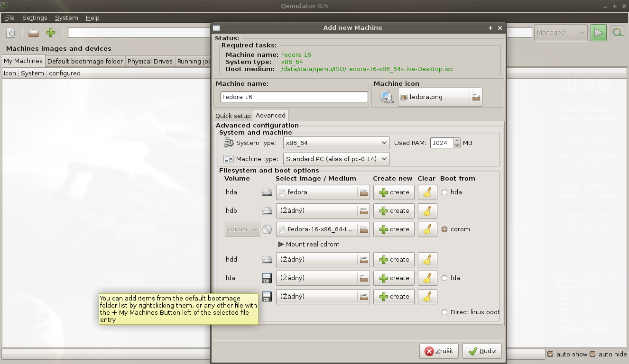Browse for hdb image with folder icon
629x364 pixels.
pyautogui.click(x=364, y=211)
